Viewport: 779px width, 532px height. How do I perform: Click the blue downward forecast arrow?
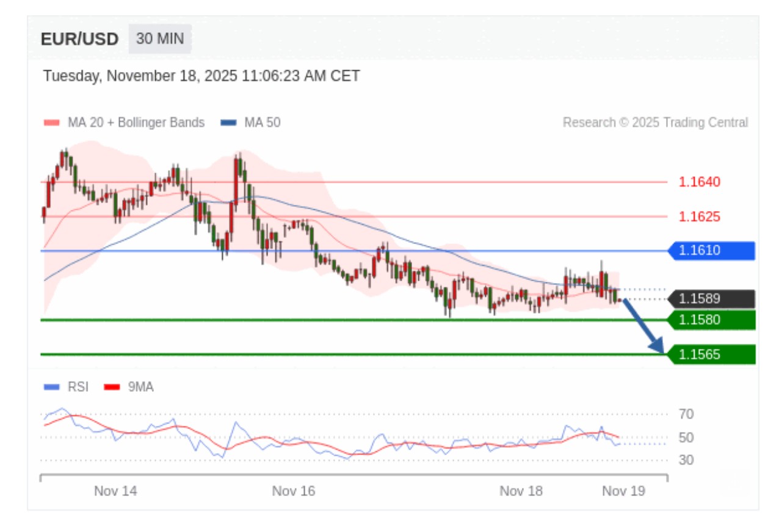(643, 326)
